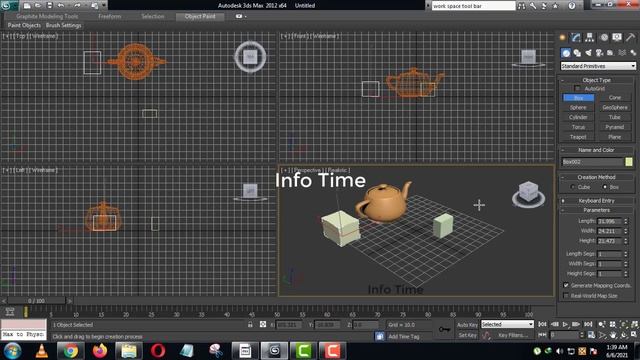Switch to the Freeform tab
Viewport: 640px width, 360px height.
110,16
